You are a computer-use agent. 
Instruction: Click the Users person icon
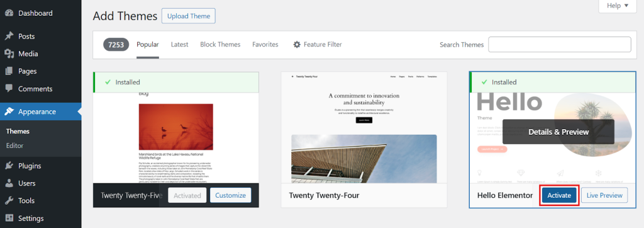[x=9, y=183]
